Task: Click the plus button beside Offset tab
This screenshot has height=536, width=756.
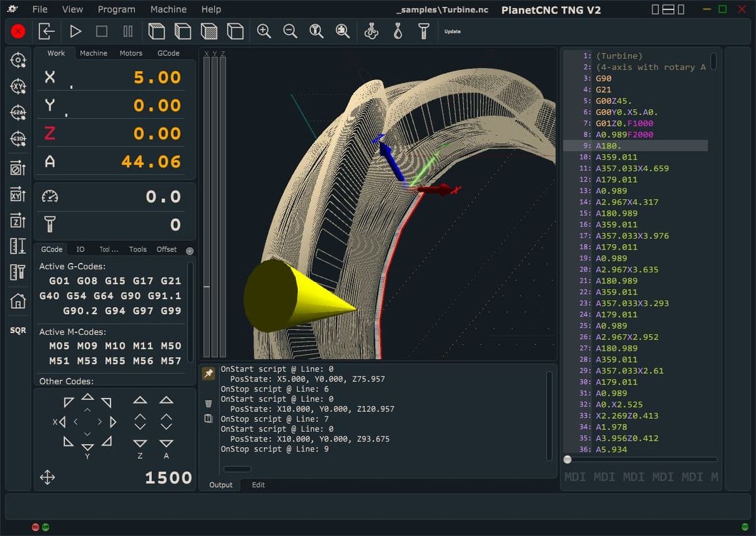Action: pyautogui.click(x=190, y=250)
